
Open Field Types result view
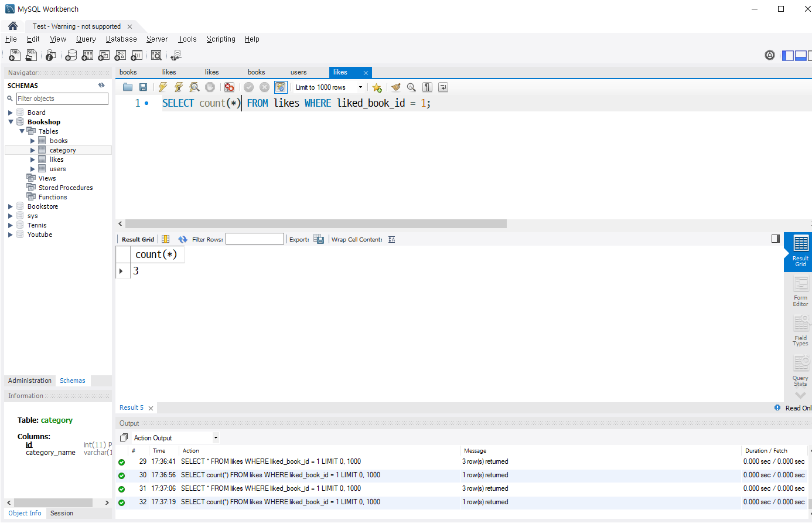[x=800, y=331]
